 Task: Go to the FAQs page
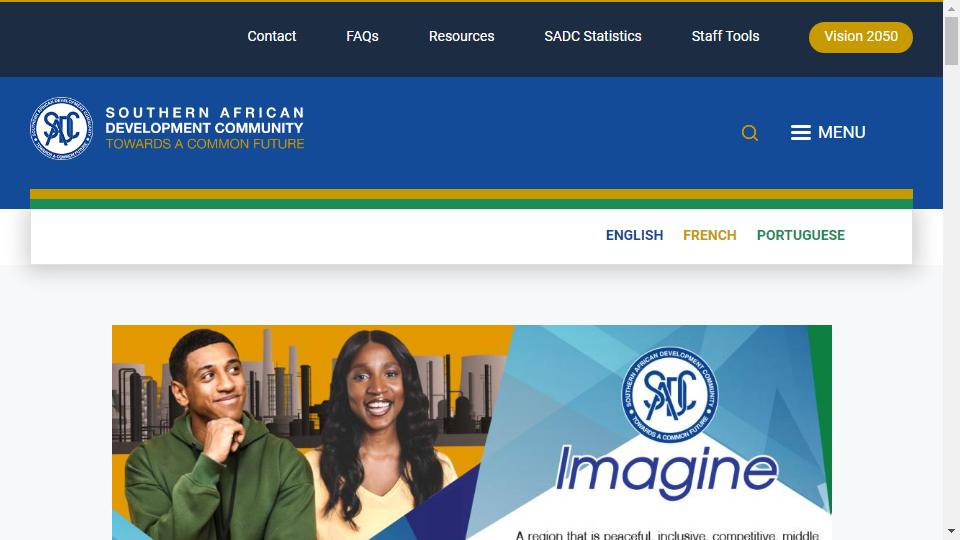pos(362,37)
